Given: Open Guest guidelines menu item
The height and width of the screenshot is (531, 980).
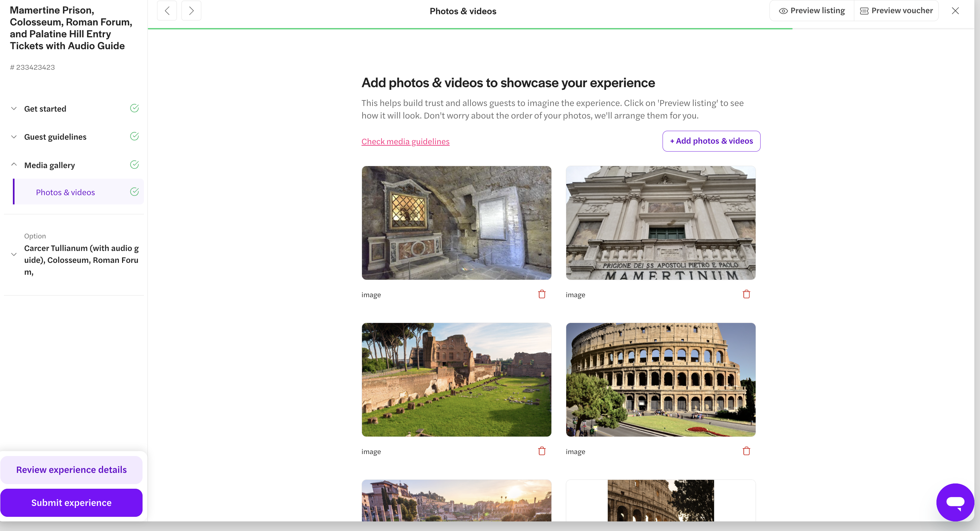Looking at the screenshot, I should click(x=55, y=137).
